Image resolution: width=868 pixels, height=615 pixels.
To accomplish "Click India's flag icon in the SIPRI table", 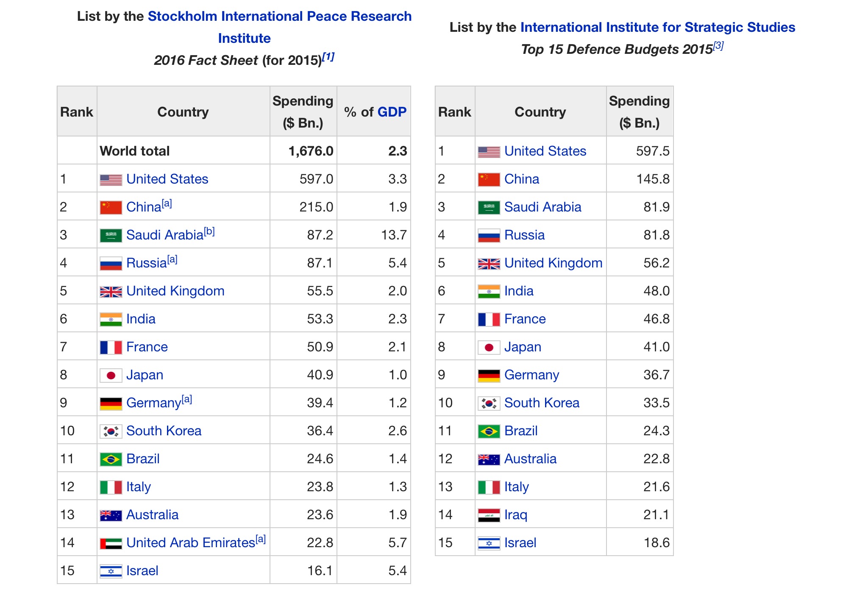I will point(111,320).
